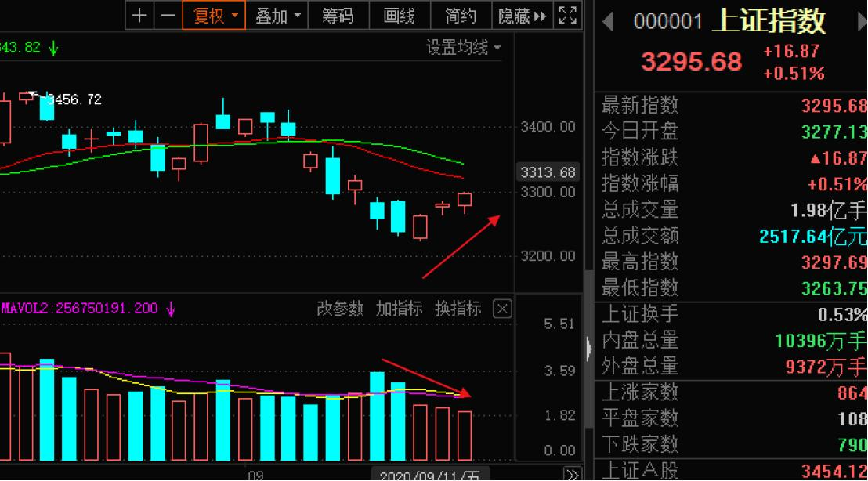Switch to next stock with right arrow
Viewport: 868px width, 481px height.
[859, 21]
